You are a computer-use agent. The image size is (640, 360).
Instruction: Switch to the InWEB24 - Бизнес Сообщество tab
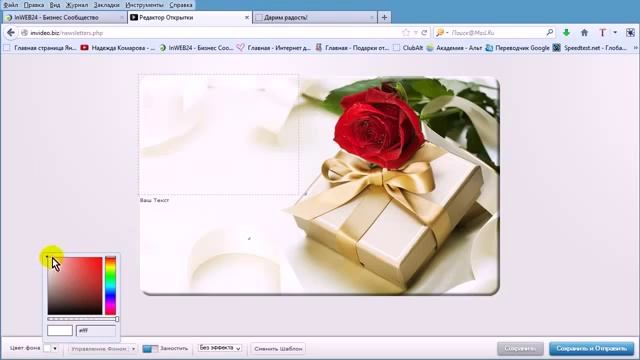[64, 18]
